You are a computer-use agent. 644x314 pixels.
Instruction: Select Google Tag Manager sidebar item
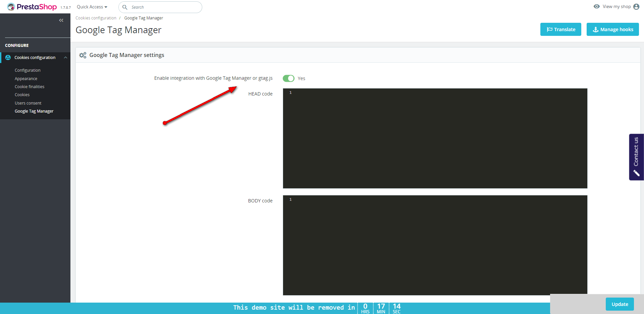(34, 111)
